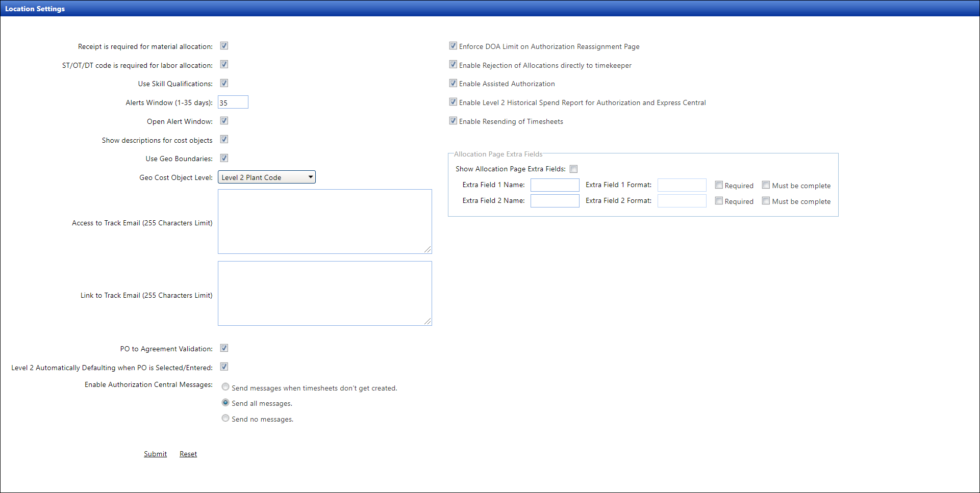Uncheck Enforce DOA Limit on Authorization Reassignment

tap(453, 46)
